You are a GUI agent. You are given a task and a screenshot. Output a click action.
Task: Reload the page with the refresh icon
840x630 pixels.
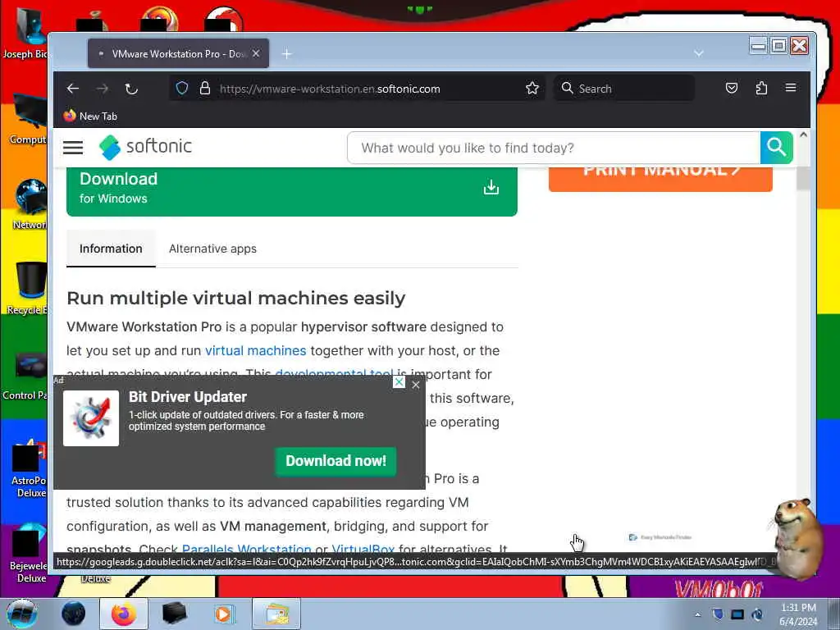point(131,89)
